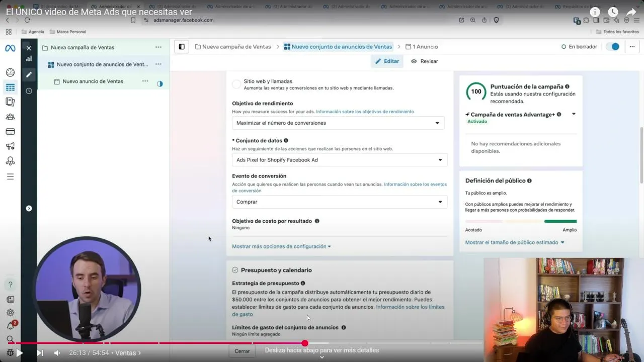Screen dimensions: 644x362
Task: Expand Mostrar el tamaño de público estimado
Action: coord(515,242)
